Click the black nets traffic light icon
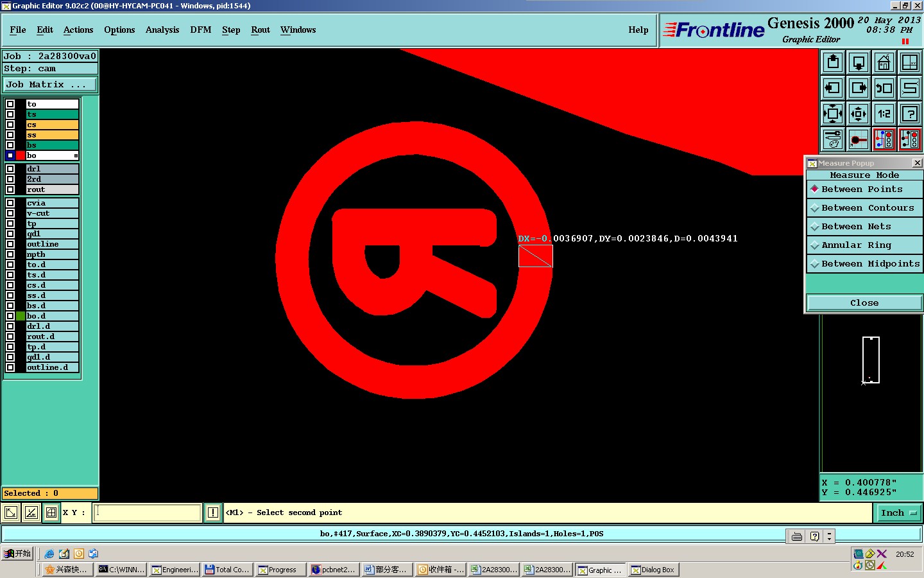924x578 pixels. pos(910,139)
